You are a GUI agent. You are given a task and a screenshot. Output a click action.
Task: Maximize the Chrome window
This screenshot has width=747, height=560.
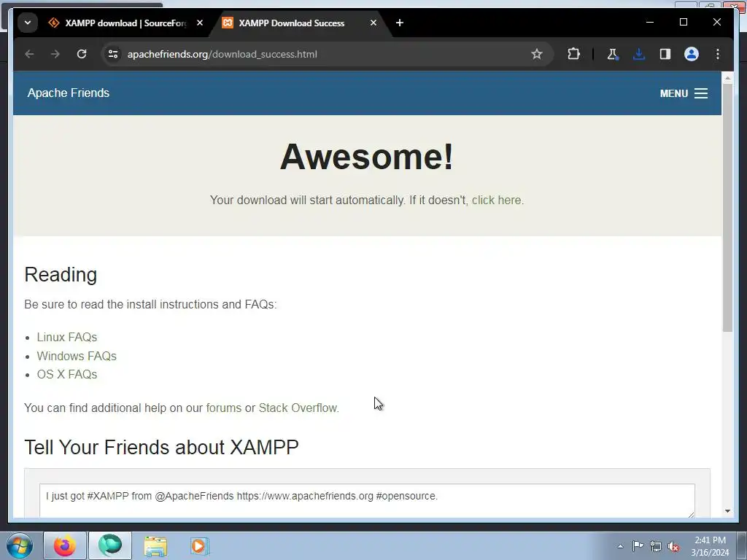[683, 22]
